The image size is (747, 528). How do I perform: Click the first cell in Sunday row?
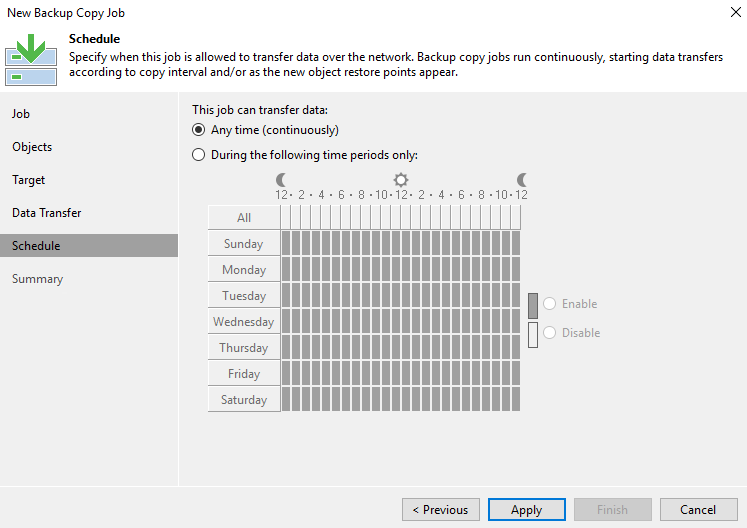(286, 243)
